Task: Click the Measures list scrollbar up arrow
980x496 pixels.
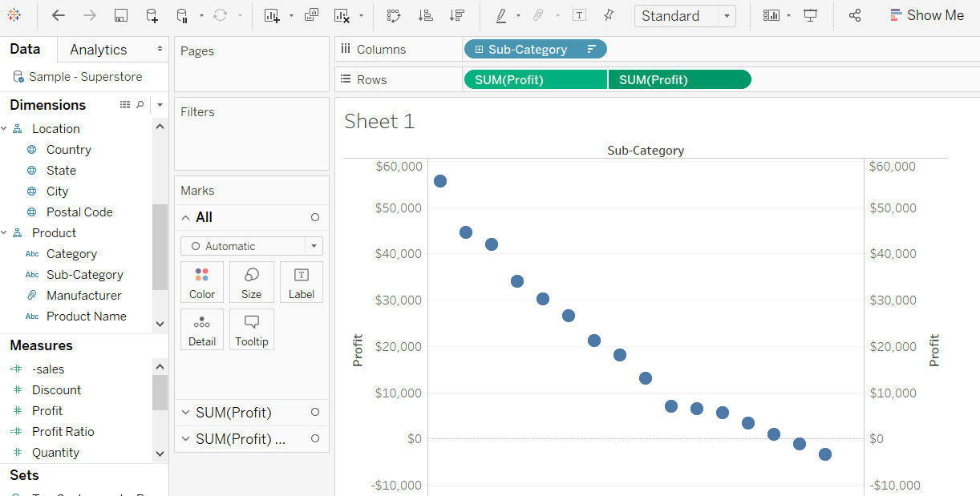Action: (160, 366)
